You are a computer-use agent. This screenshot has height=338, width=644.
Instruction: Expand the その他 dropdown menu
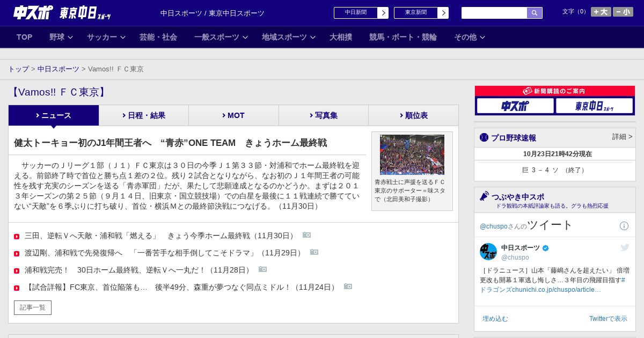470,37
